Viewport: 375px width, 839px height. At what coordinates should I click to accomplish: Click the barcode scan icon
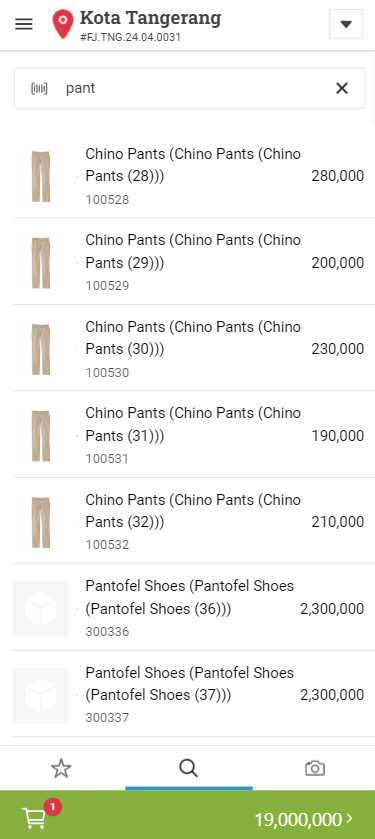tap(39, 88)
